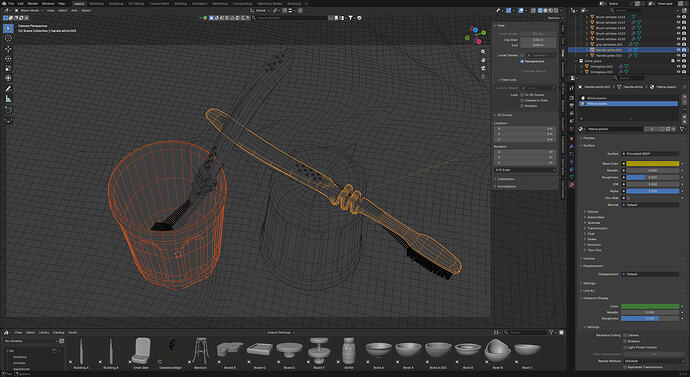Click the Animals catalog entry
Screen dimensions: 690x377
click(19, 363)
